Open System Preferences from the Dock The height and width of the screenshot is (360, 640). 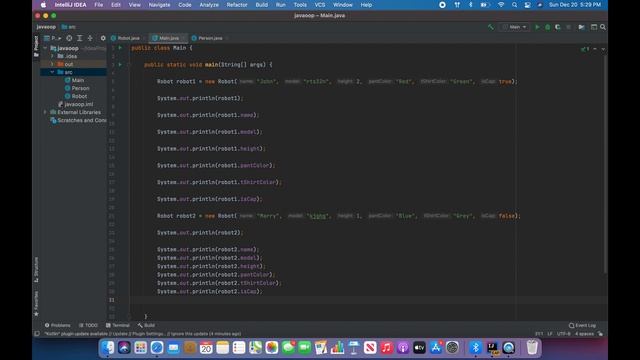pyautogui.click(x=452, y=347)
